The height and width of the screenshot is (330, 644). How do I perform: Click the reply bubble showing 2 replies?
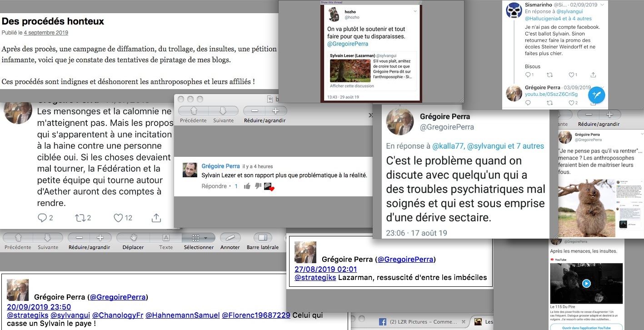(x=43, y=218)
